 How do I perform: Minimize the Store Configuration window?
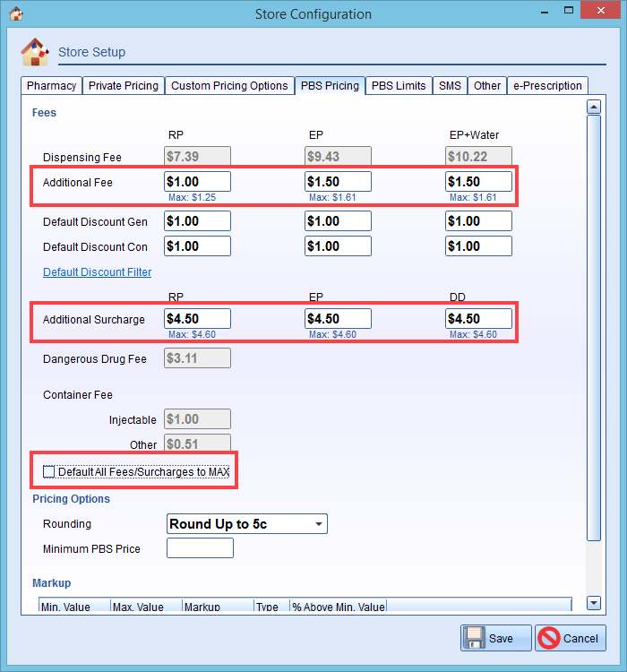545,12
